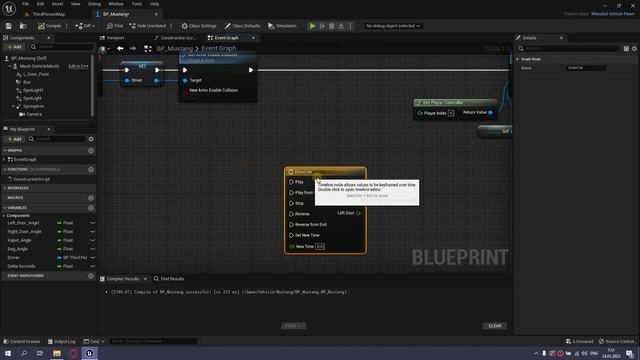Open the File menu
This screenshot has width=640, height=360.
pyautogui.click(x=25, y=4)
